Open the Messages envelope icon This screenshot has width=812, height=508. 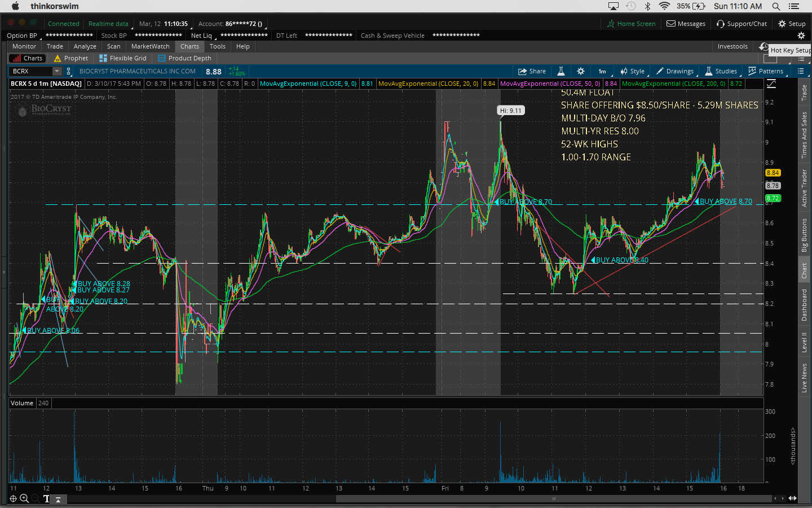pos(686,24)
